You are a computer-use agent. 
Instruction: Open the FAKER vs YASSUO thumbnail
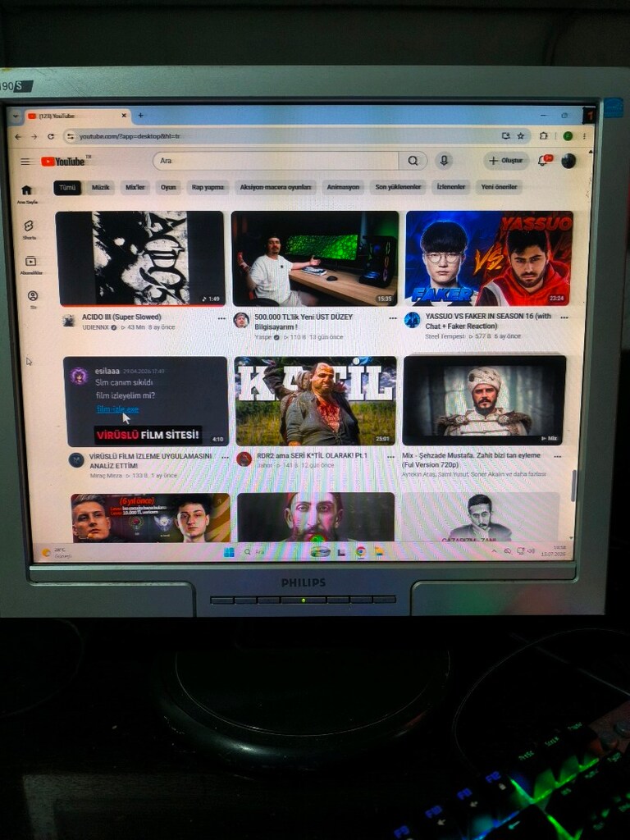(x=489, y=258)
